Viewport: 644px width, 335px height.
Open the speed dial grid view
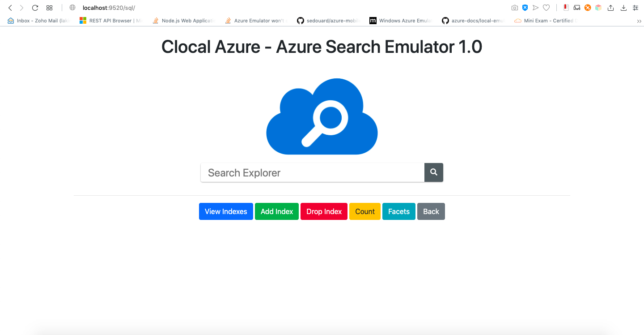tap(50, 8)
